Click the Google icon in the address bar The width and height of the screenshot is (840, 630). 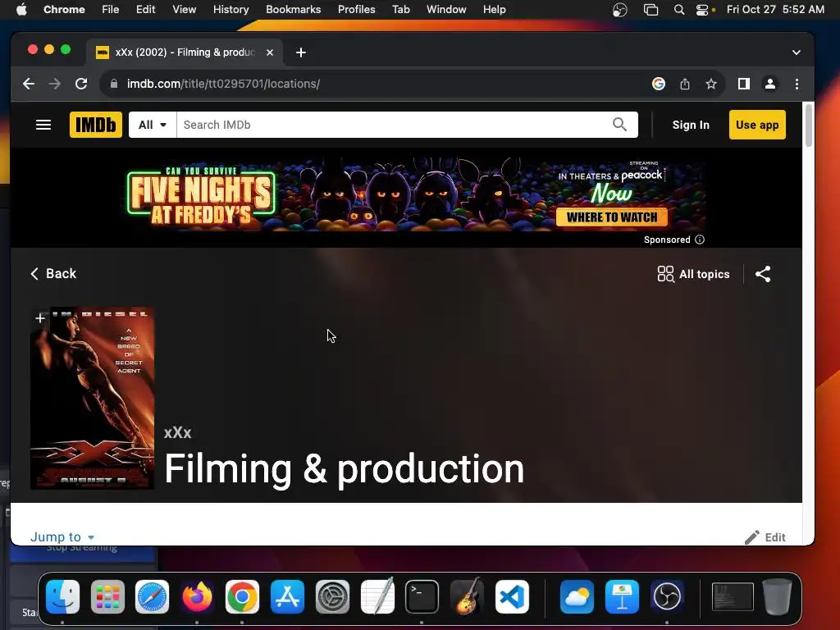(x=659, y=84)
